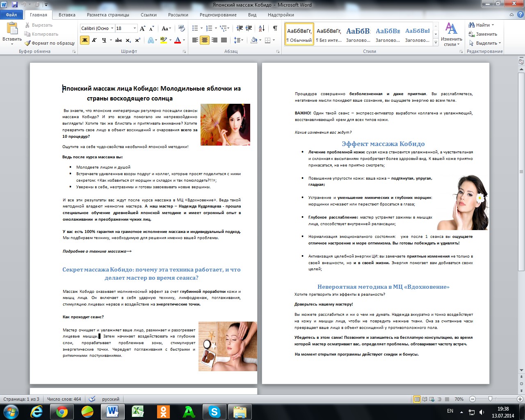
Task: Open the borders dropdown arrow
Action: coord(274,40)
